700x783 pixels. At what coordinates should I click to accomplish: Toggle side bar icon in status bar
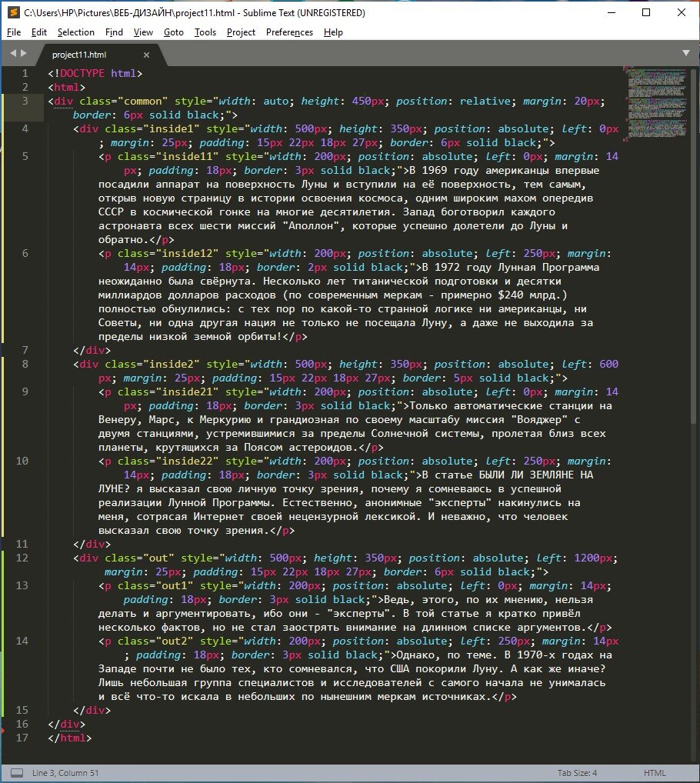16,773
